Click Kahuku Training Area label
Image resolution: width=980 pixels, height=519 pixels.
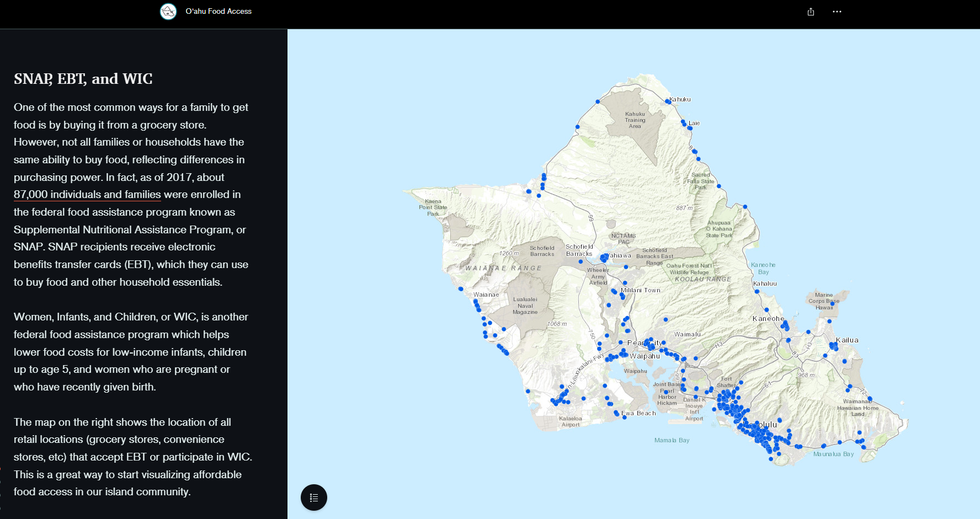point(635,120)
